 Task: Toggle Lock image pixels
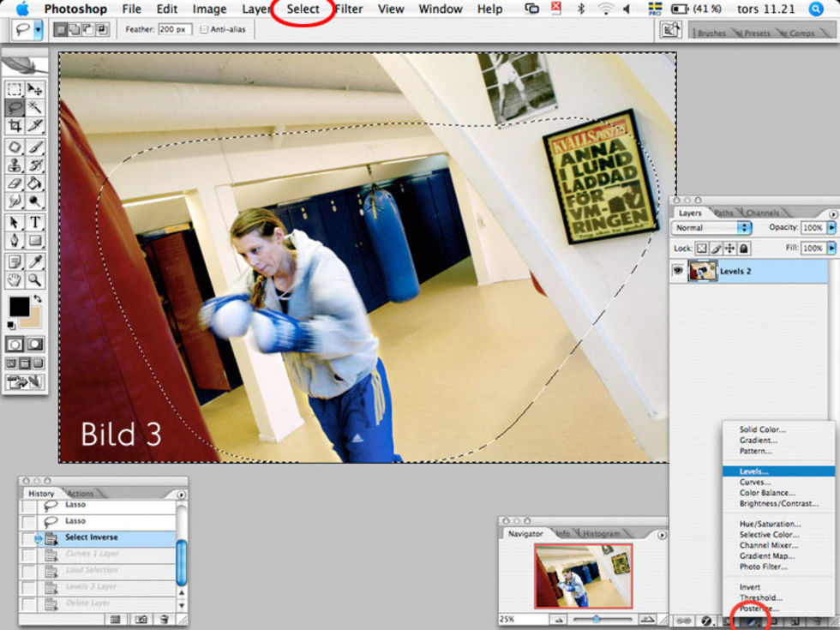[716, 249]
